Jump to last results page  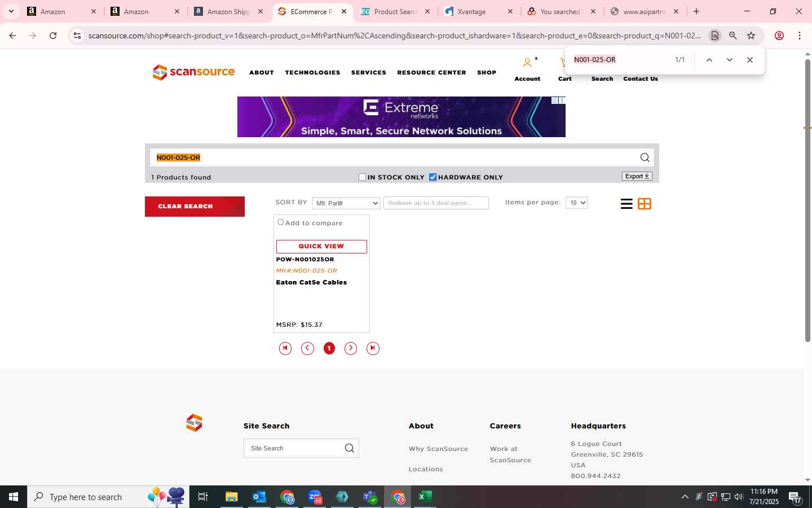pyautogui.click(x=373, y=348)
